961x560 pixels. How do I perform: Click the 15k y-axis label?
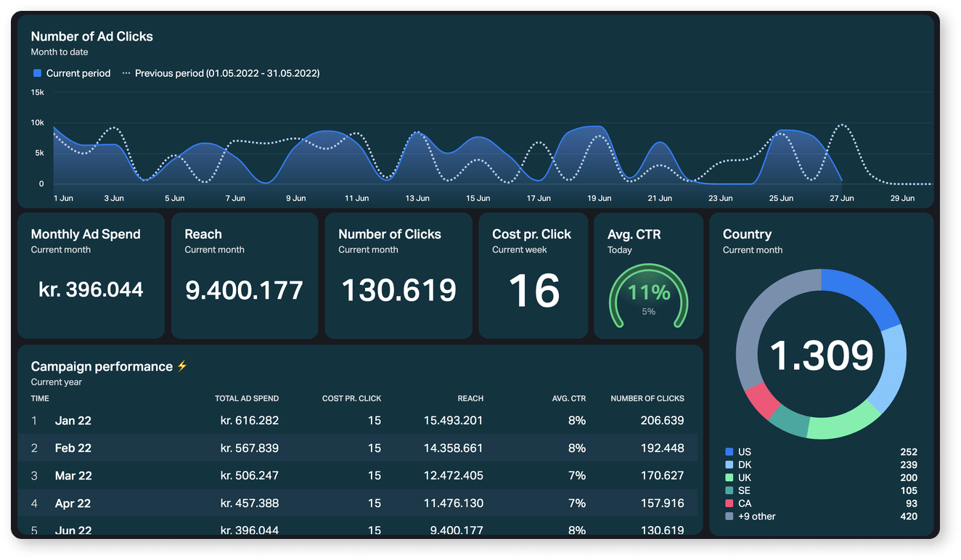[x=38, y=92]
